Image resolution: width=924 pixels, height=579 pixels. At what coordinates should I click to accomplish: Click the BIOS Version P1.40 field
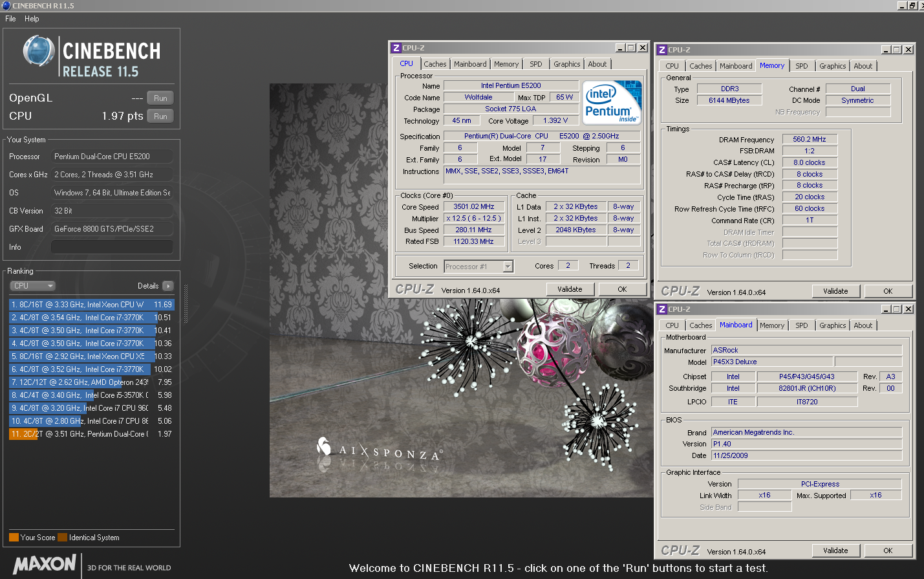point(806,444)
